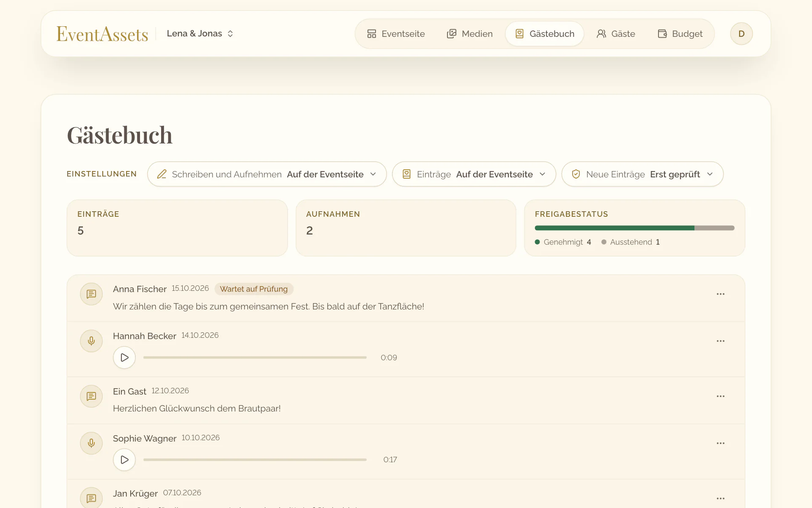Click the text Herzlichen Glückwunsch dem Brautpaar!

pyautogui.click(x=197, y=409)
